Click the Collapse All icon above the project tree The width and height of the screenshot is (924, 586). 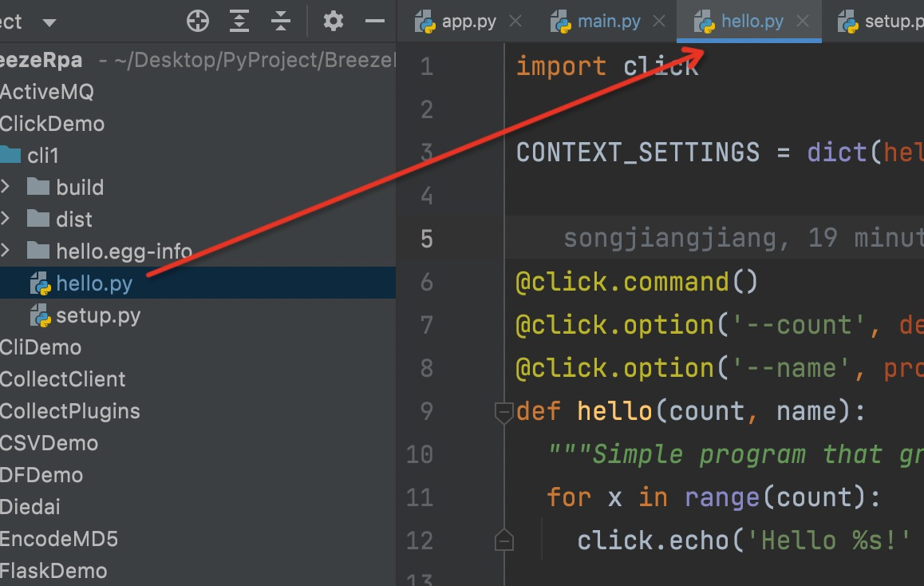pyautogui.click(x=281, y=21)
